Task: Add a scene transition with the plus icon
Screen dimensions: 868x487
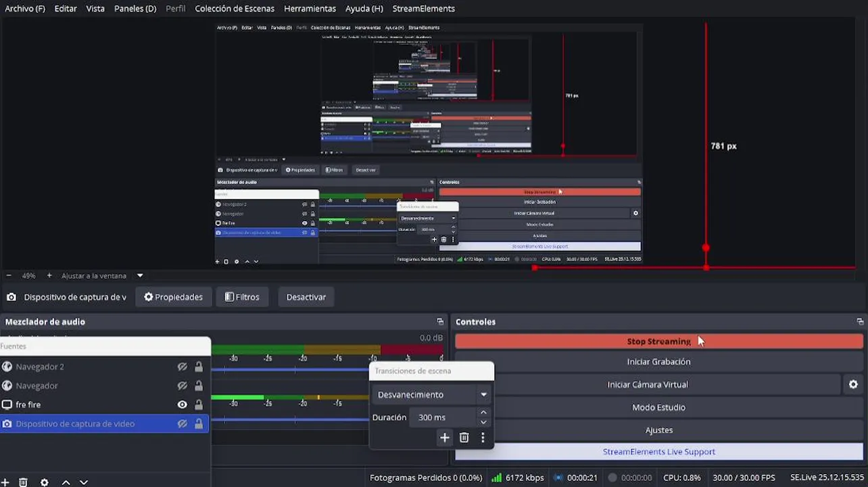Action: (444, 438)
